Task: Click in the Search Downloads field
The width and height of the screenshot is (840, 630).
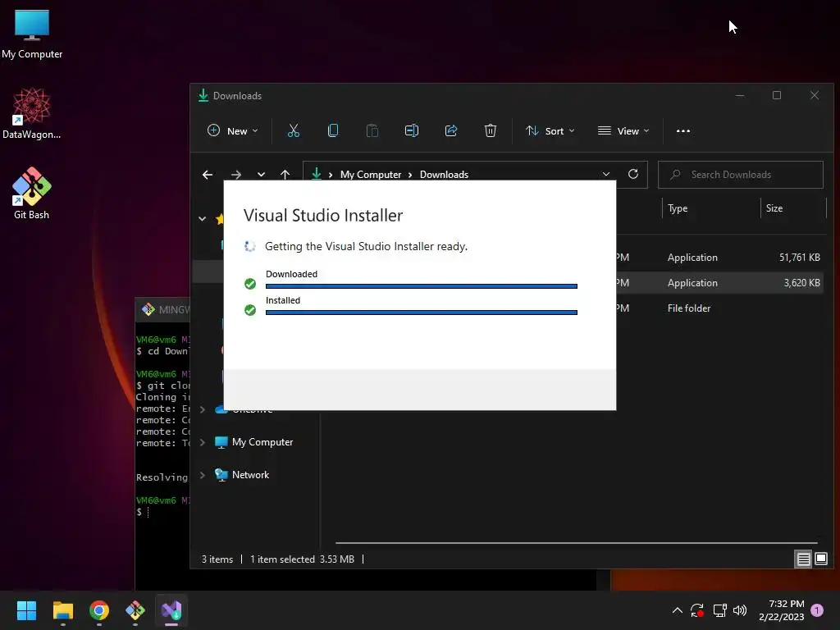Action: pos(741,175)
